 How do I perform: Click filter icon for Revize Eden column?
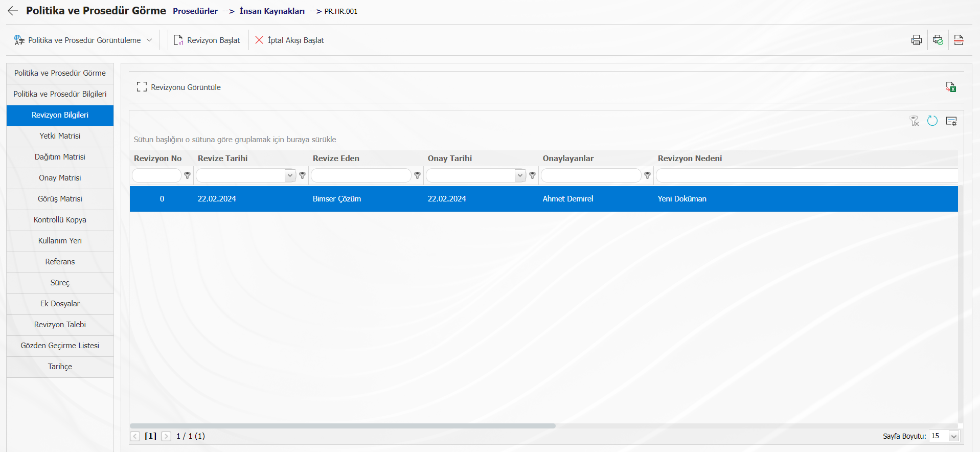(x=418, y=175)
